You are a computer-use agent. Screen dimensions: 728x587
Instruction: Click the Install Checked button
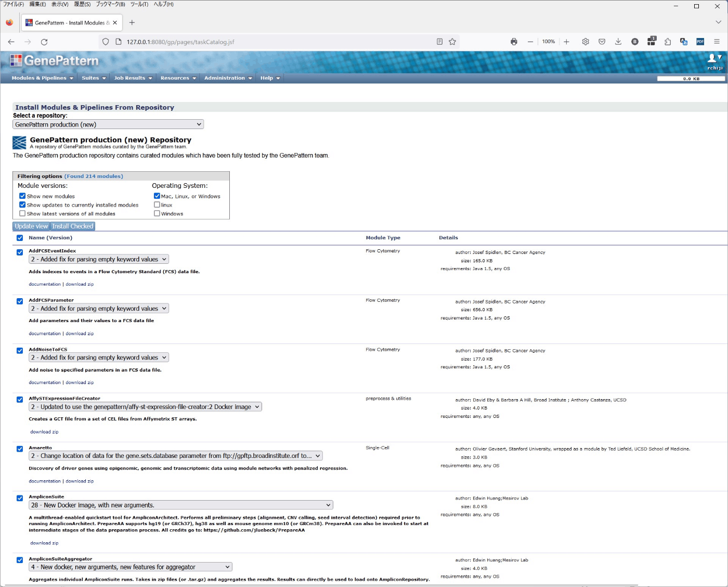73,226
